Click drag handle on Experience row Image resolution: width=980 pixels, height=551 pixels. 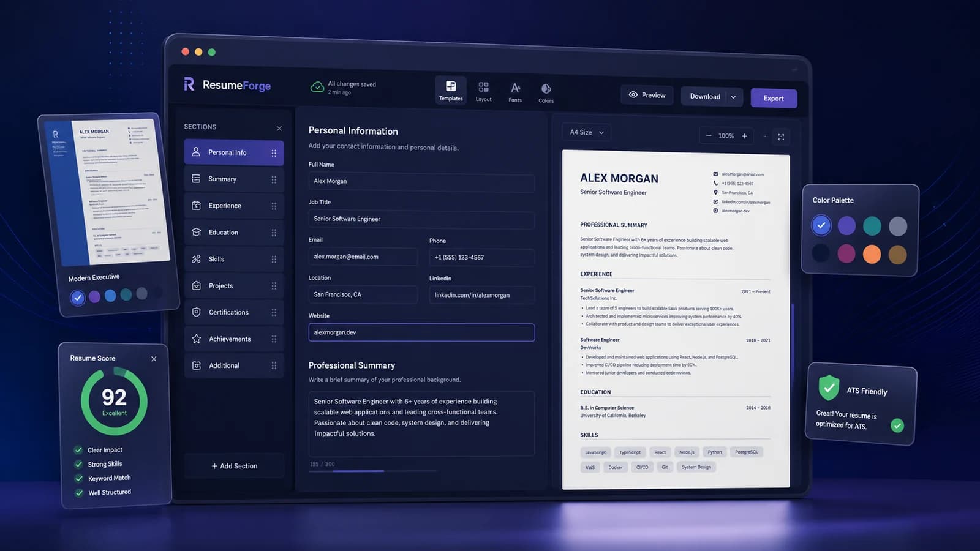pyautogui.click(x=274, y=206)
